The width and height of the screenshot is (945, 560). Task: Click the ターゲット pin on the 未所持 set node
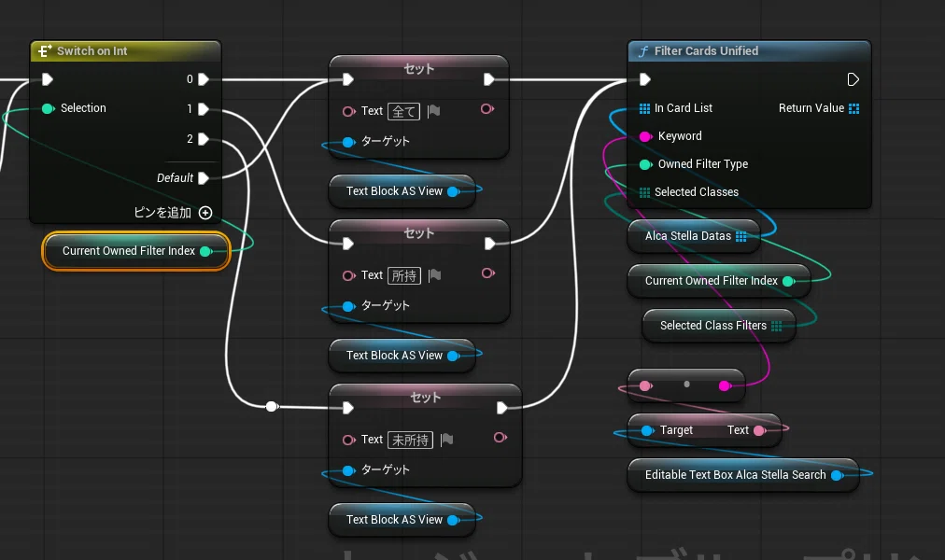(x=348, y=471)
